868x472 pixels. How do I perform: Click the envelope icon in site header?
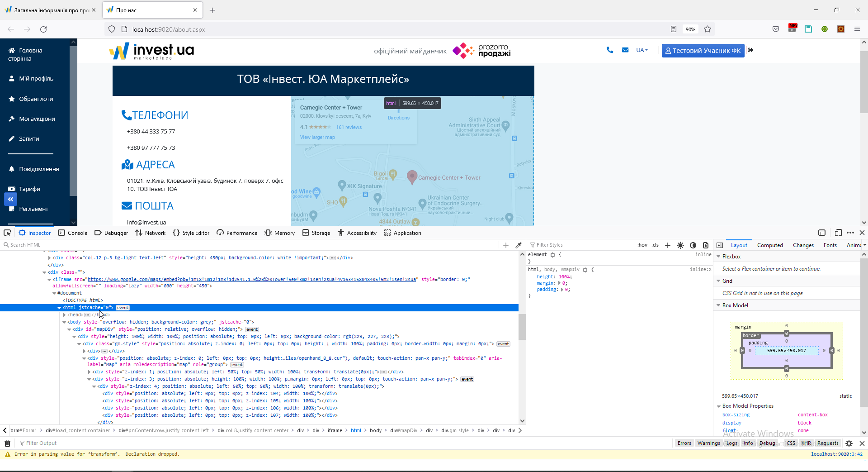pos(625,50)
